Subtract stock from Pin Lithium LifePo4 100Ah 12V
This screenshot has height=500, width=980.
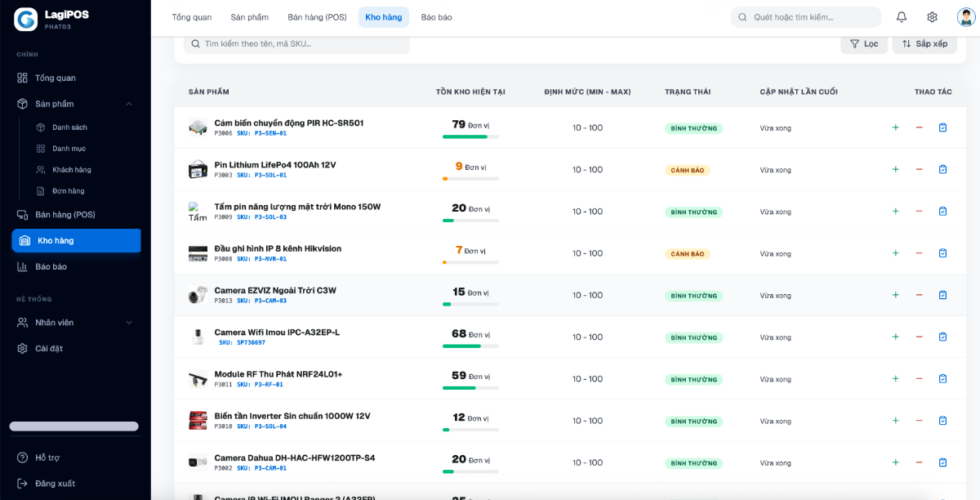pyautogui.click(x=919, y=169)
